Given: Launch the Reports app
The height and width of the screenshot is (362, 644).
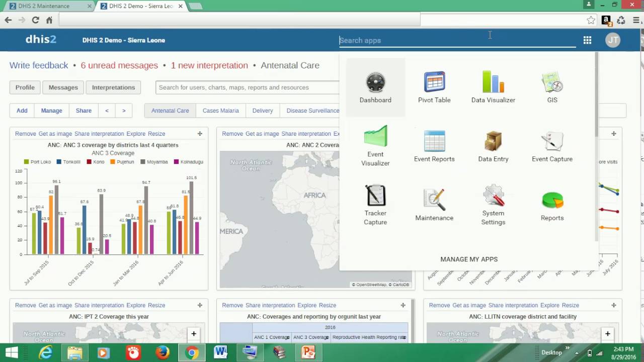Looking at the screenshot, I should pos(552,205).
